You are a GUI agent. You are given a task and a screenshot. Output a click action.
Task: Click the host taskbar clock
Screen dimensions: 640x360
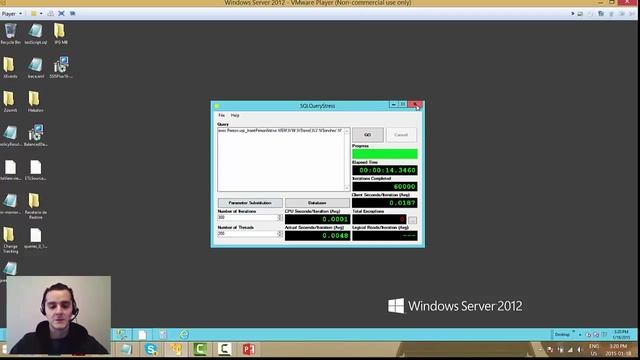(x=618, y=349)
